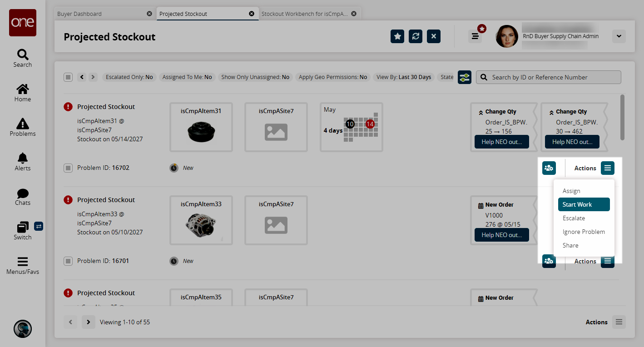Click Help NEO out for New Order V1000
The image size is (644, 347).
pyautogui.click(x=502, y=235)
